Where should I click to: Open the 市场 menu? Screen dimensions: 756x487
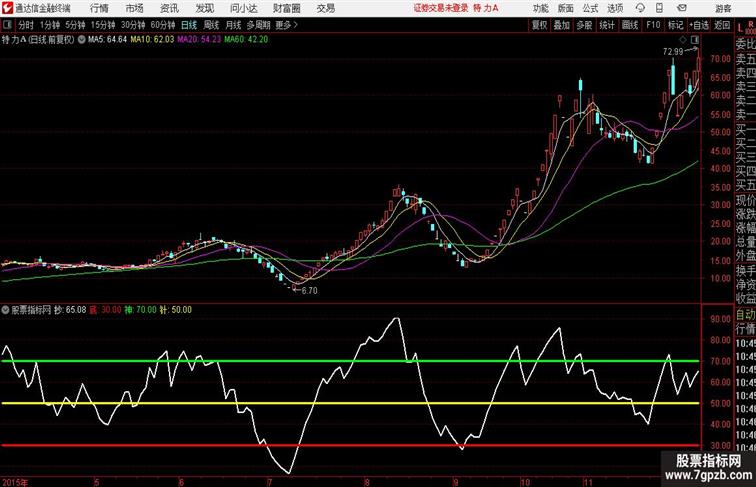[x=134, y=8]
